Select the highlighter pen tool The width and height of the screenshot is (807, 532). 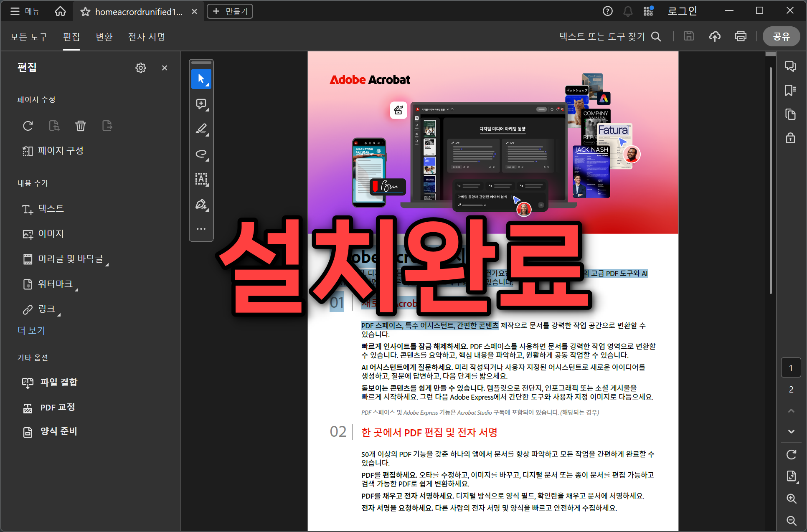(201, 129)
